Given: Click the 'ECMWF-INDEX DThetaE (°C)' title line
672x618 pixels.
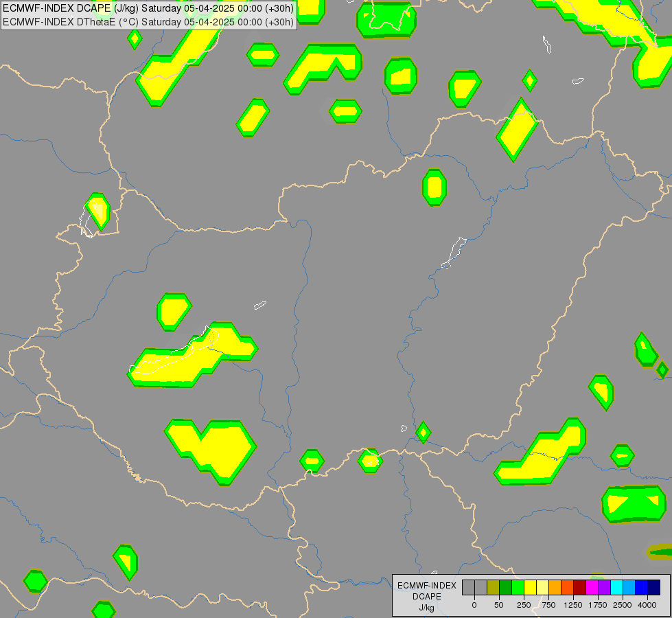Looking at the screenshot, I should pyautogui.click(x=148, y=22).
